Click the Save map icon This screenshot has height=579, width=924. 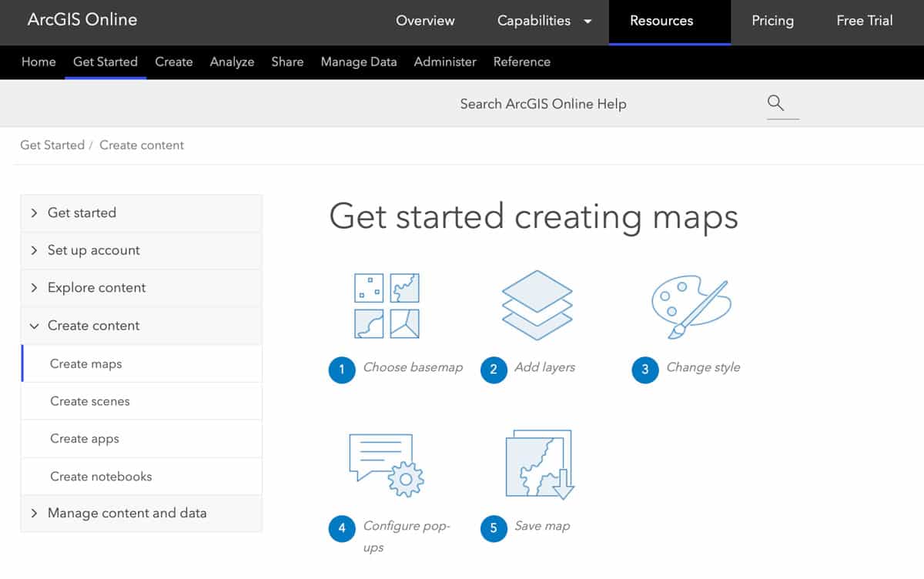pos(539,464)
